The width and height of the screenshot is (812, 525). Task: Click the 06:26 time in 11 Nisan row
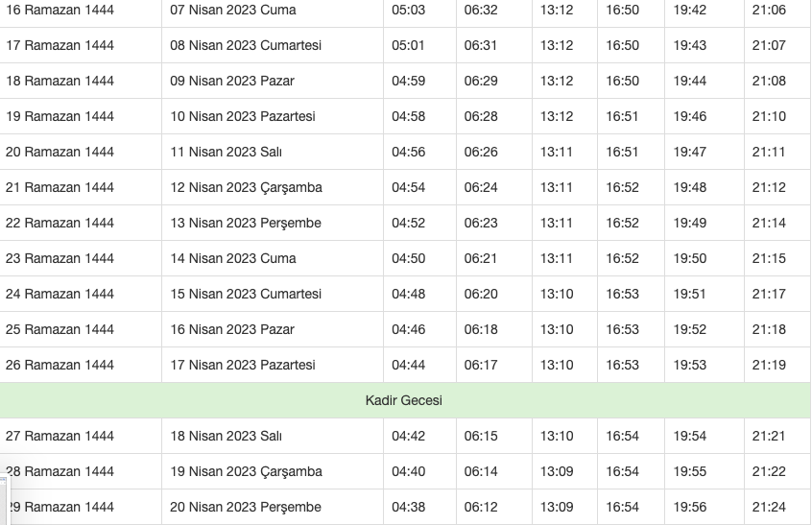coord(481,152)
